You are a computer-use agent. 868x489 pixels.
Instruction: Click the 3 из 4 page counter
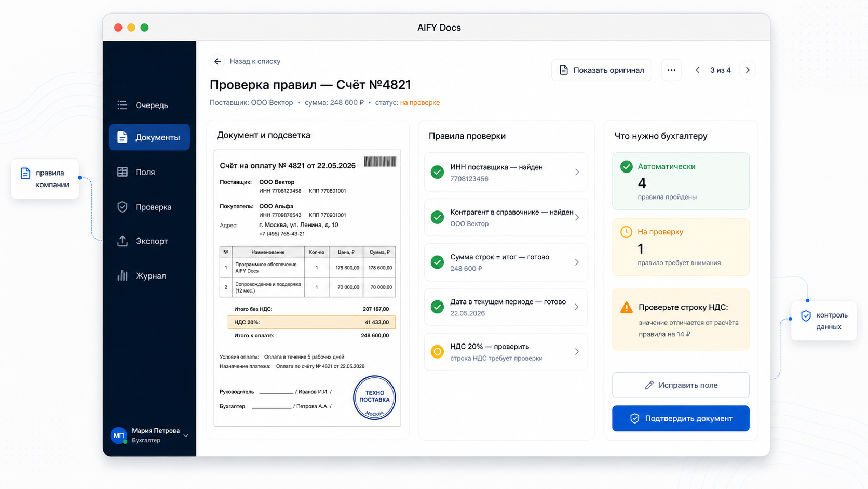point(721,70)
